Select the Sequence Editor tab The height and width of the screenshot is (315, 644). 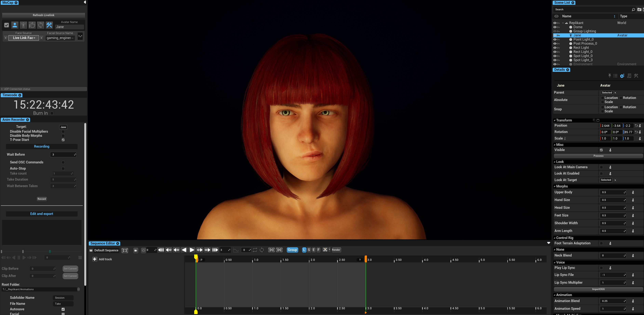[104, 243]
